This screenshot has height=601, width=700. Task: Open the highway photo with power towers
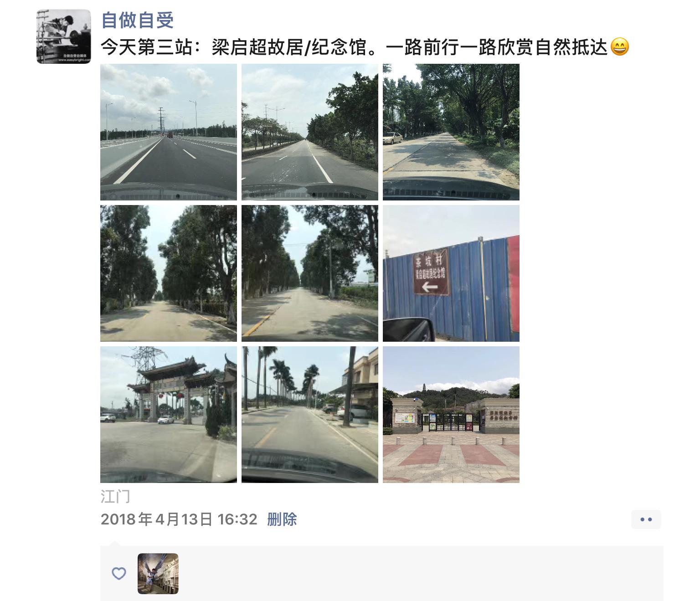pos(169,132)
